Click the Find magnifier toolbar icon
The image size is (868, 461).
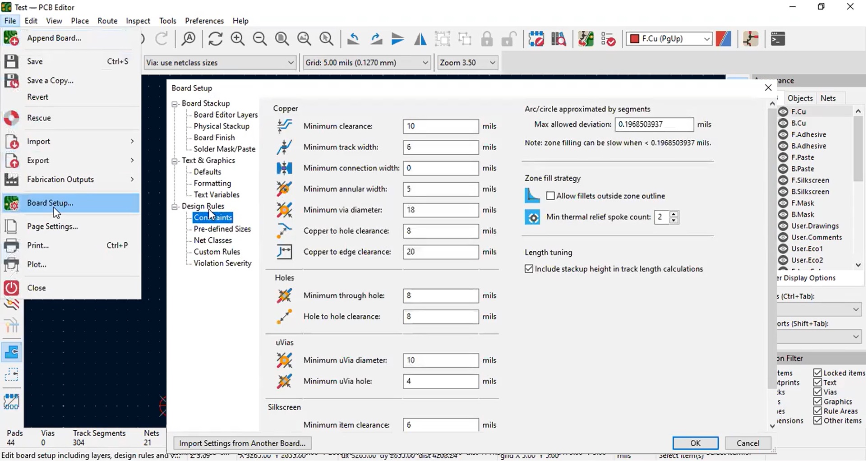189,39
